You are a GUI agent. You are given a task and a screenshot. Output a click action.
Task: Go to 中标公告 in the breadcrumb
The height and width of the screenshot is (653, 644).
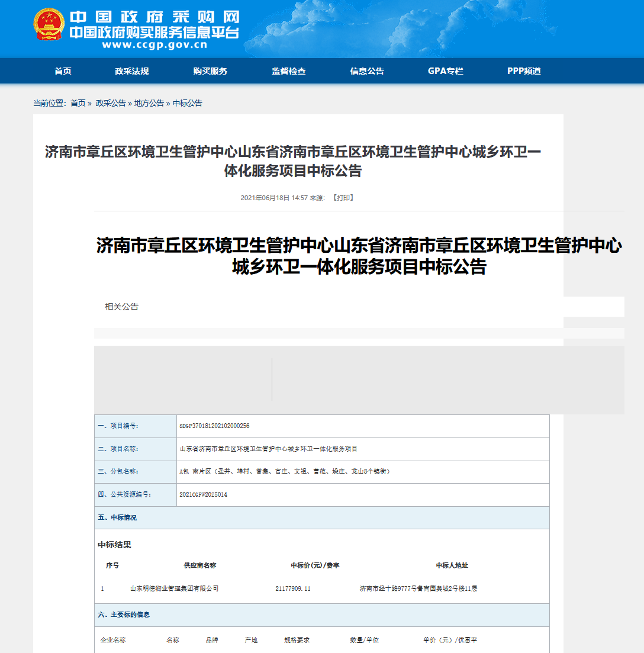coord(187,103)
